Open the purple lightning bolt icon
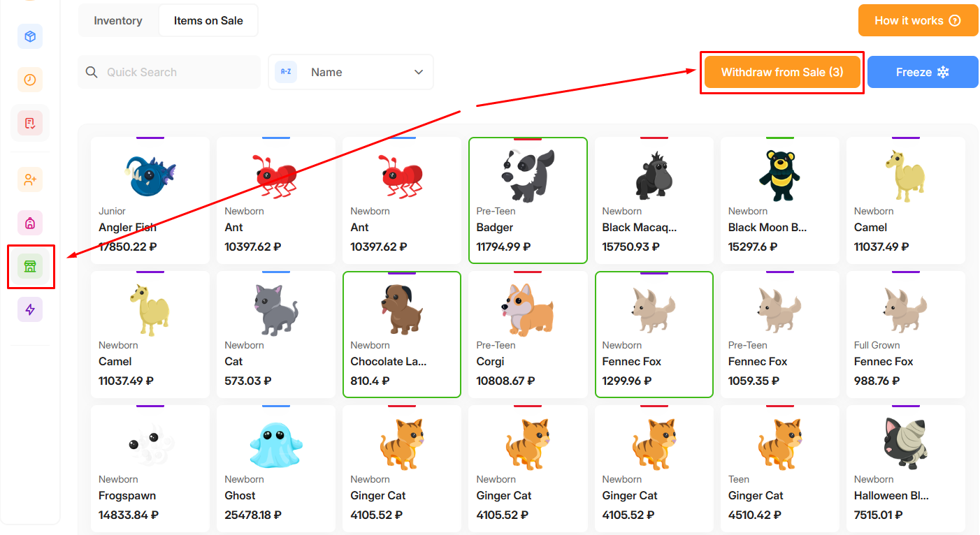 tap(30, 309)
